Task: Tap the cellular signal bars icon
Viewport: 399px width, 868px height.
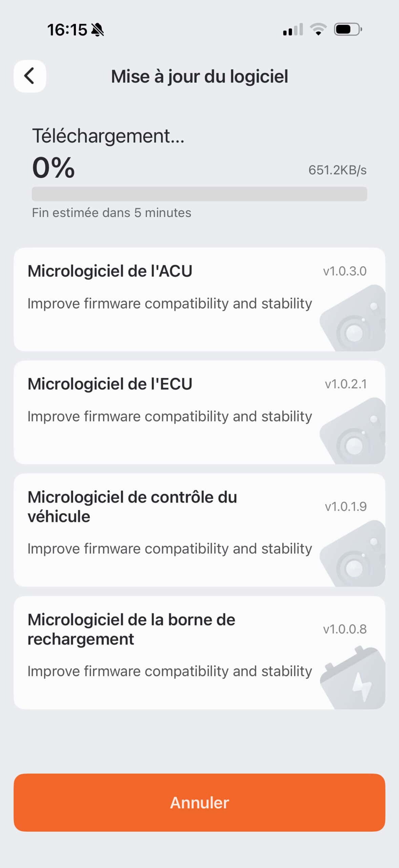Action: click(293, 29)
